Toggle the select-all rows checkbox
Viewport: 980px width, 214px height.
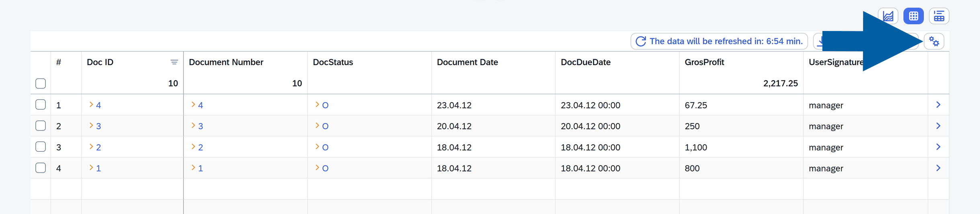tap(41, 83)
